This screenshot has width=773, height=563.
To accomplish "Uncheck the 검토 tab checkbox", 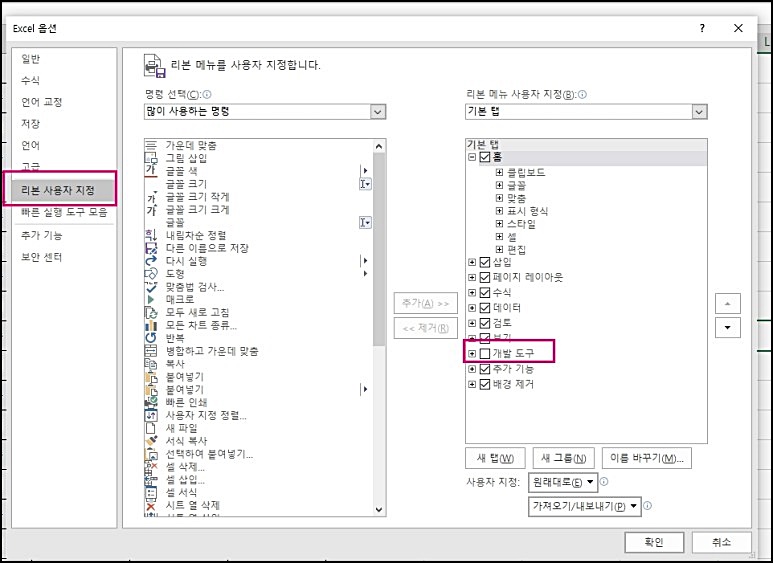I will pyautogui.click(x=485, y=323).
